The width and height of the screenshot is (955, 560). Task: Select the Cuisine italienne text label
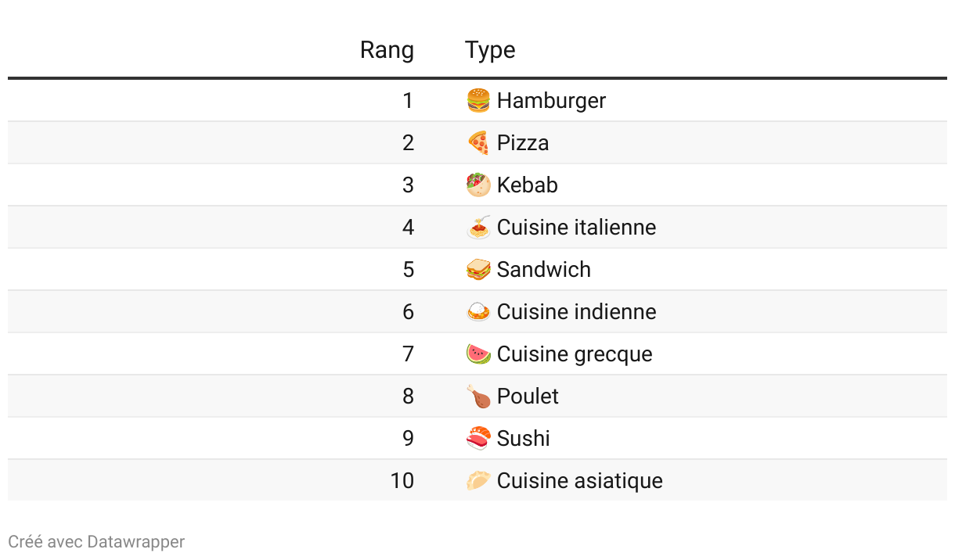[x=576, y=227]
